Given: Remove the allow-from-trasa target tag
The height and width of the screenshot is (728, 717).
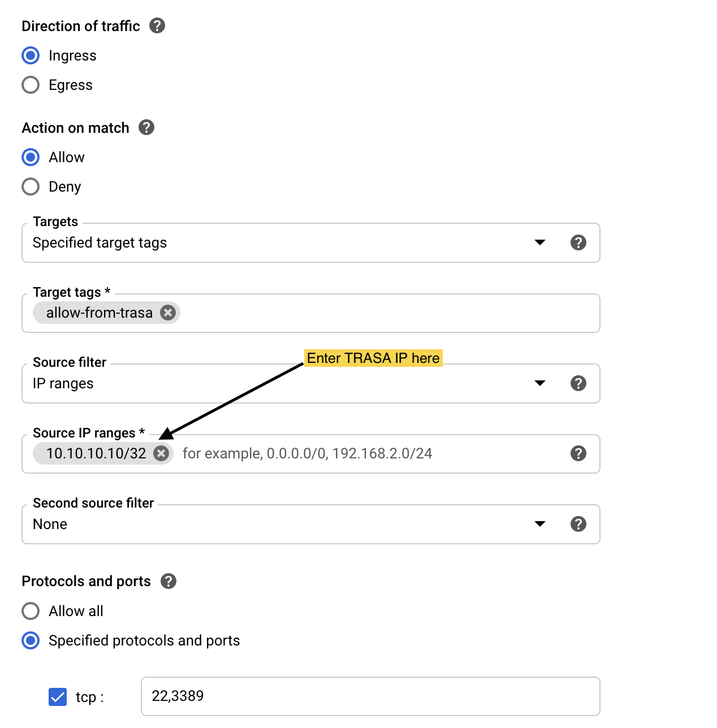Looking at the screenshot, I should pos(167,313).
